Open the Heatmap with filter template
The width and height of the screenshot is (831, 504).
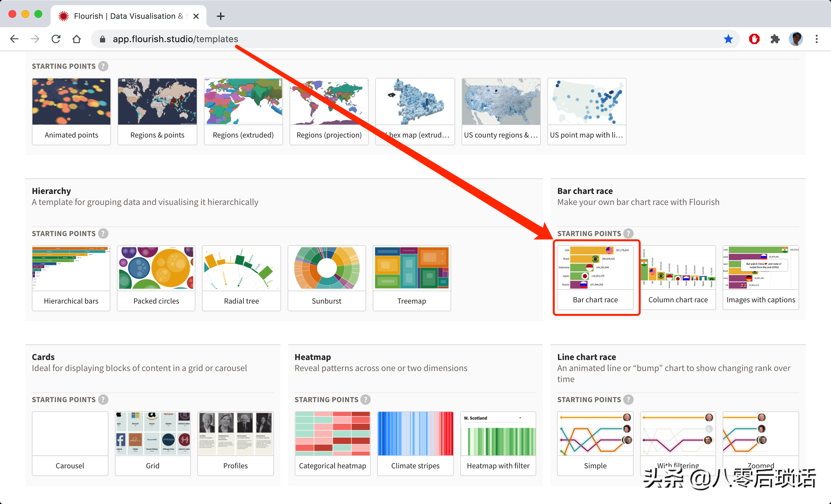pos(498,443)
